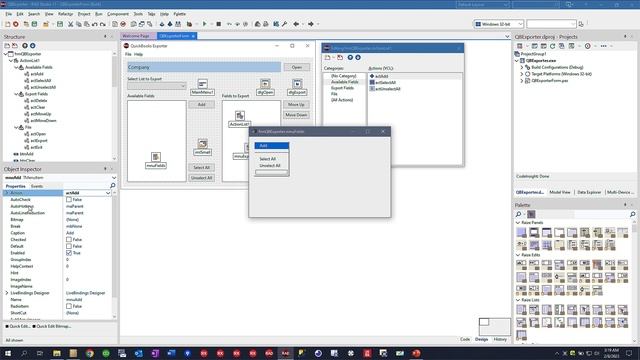Open the Component menu
This screenshot has width=640, height=360.
point(118,14)
